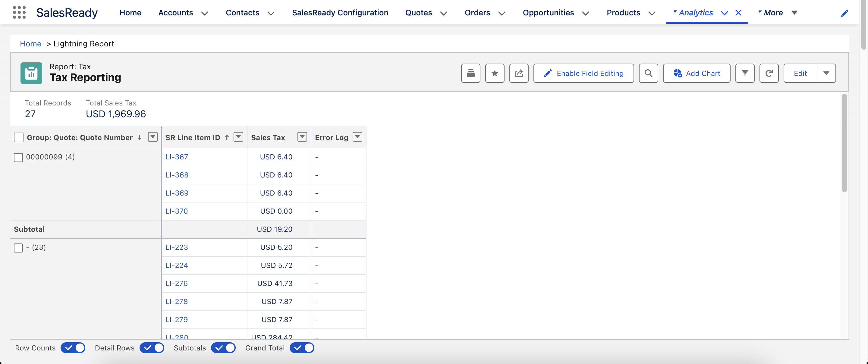Mark report as favorite with star icon
The image size is (868, 364).
point(494,73)
